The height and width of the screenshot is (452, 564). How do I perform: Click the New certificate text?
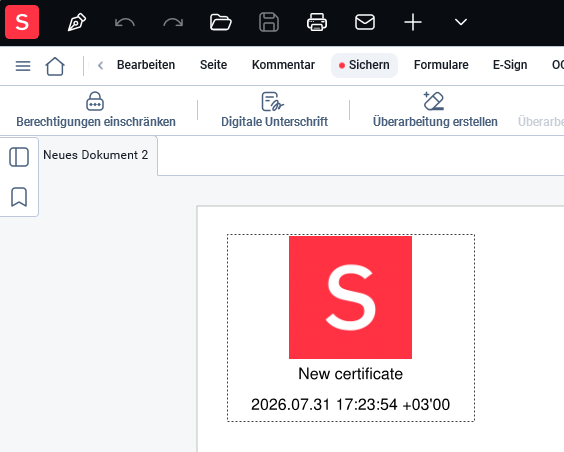pos(351,374)
